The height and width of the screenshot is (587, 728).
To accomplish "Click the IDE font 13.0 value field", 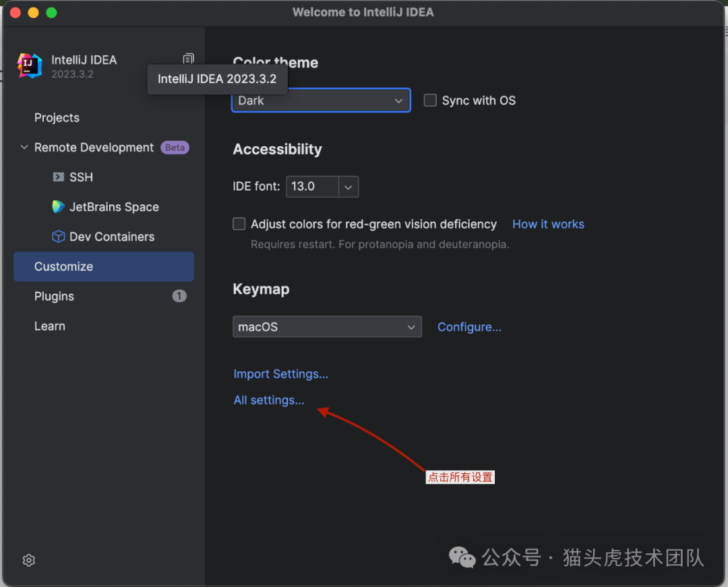I will 313,187.
